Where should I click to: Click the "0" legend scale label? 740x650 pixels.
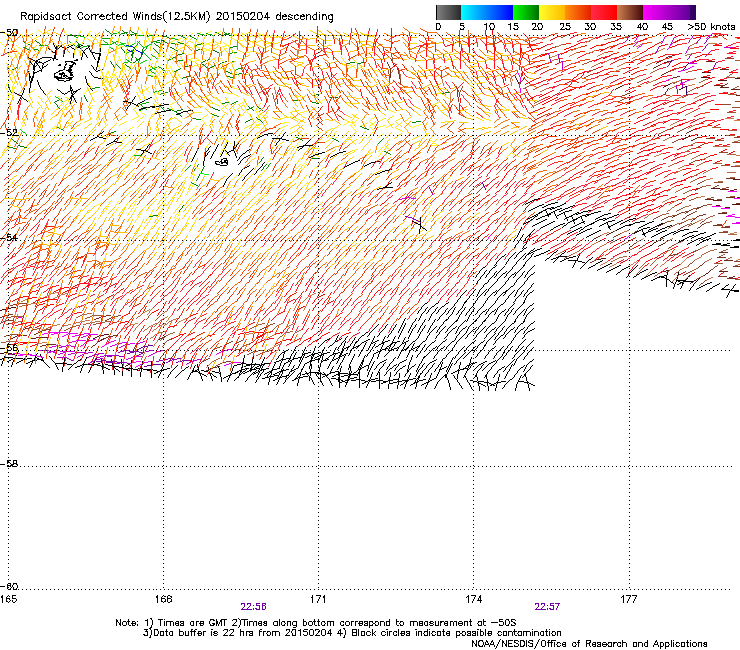(438, 27)
